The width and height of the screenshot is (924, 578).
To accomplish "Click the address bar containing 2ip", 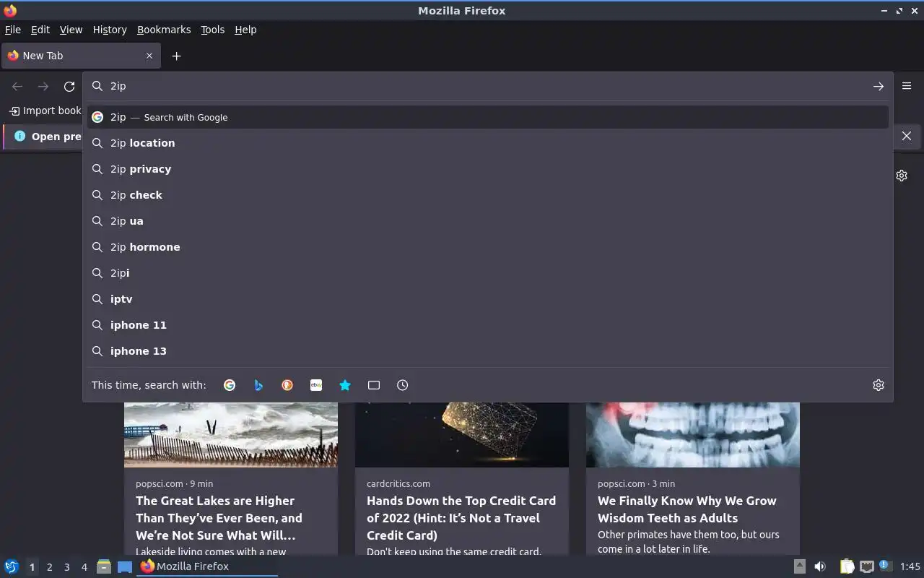I will click(487, 86).
